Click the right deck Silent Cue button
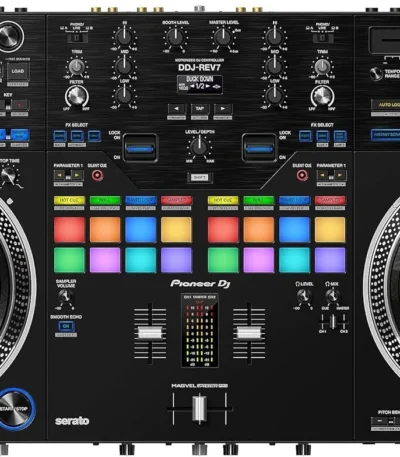Screen dimensions: 400x457 point(302,175)
